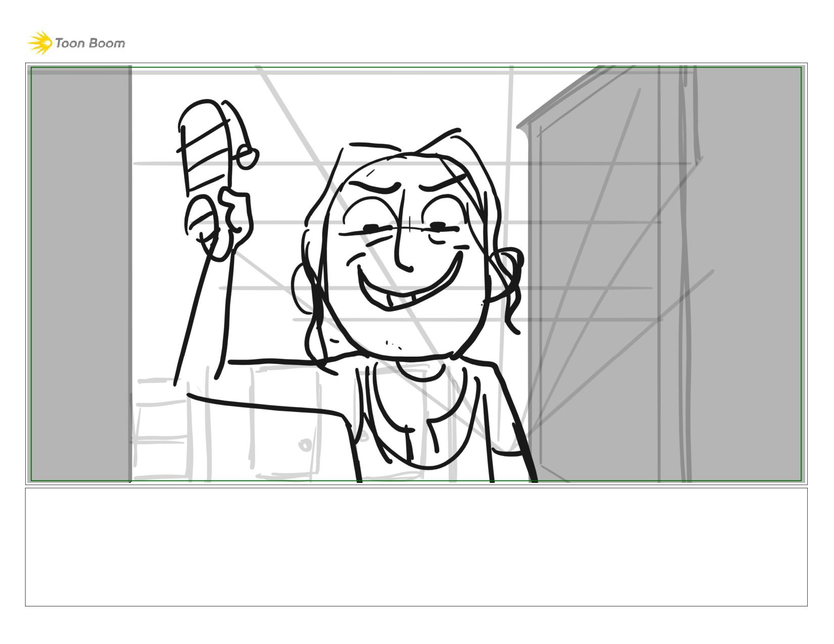Click the empty caption box below storyboard
The width and height of the screenshot is (834, 644).
(x=416, y=547)
